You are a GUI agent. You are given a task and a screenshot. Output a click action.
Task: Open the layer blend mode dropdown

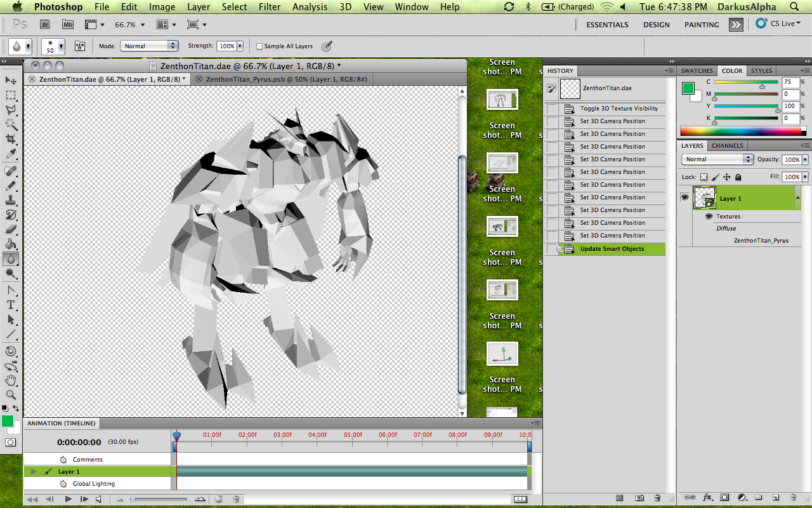717,159
